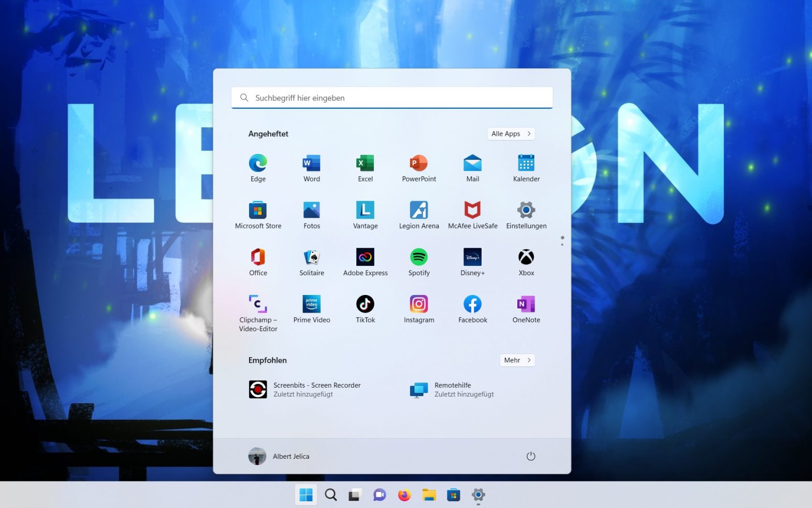Launch Prime Video
This screenshot has height=508, width=812.
tap(312, 309)
